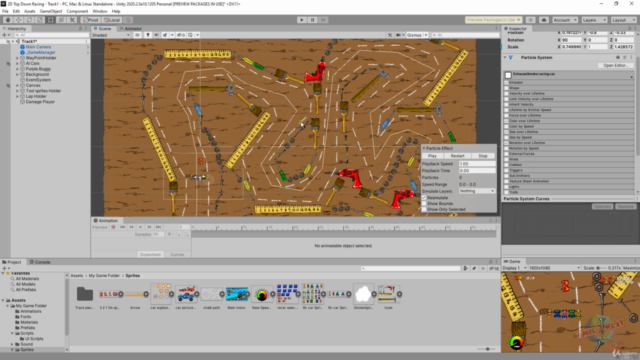640x360 pixels.
Task: Open the Layers dropdown
Action: (594, 20)
